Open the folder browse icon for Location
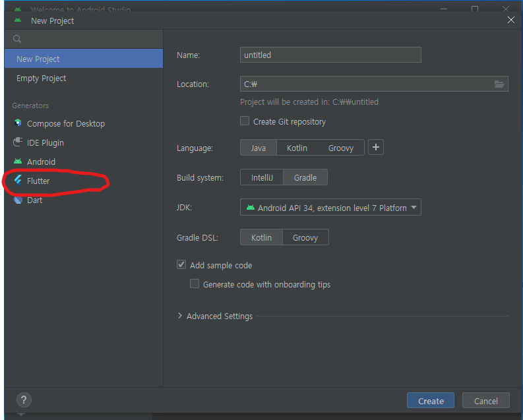The height and width of the screenshot is (420, 523). point(499,84)
